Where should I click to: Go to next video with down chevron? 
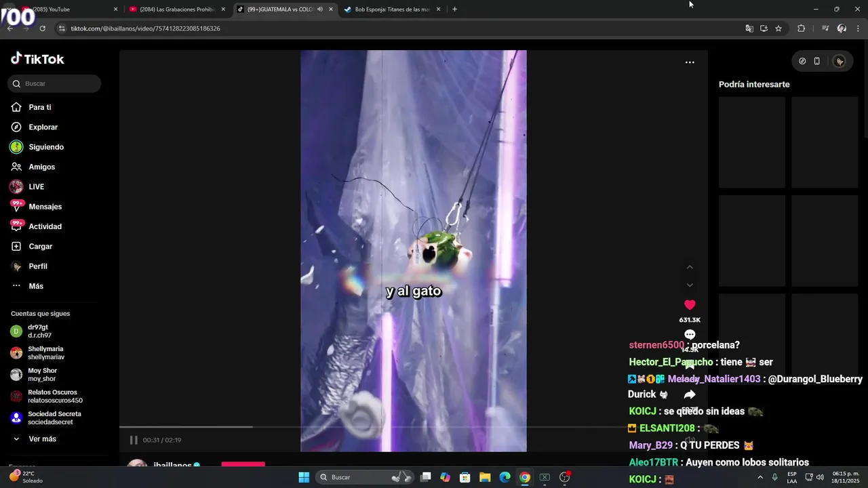[690, 285]
